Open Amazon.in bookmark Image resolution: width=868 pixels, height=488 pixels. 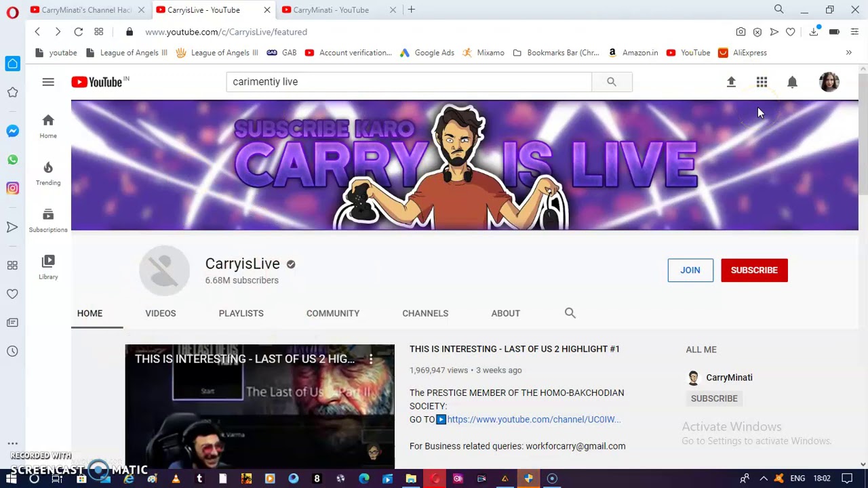pos(633,53)
